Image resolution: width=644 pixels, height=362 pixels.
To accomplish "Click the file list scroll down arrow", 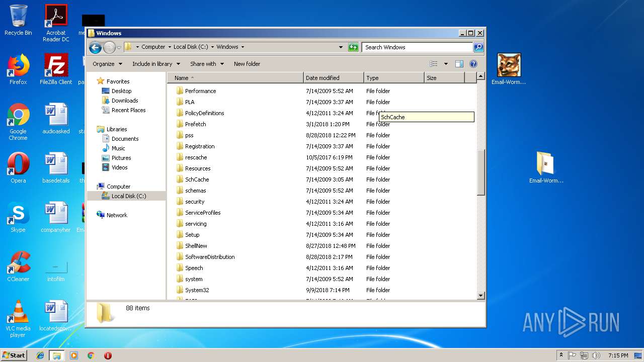I will [480, 296].
